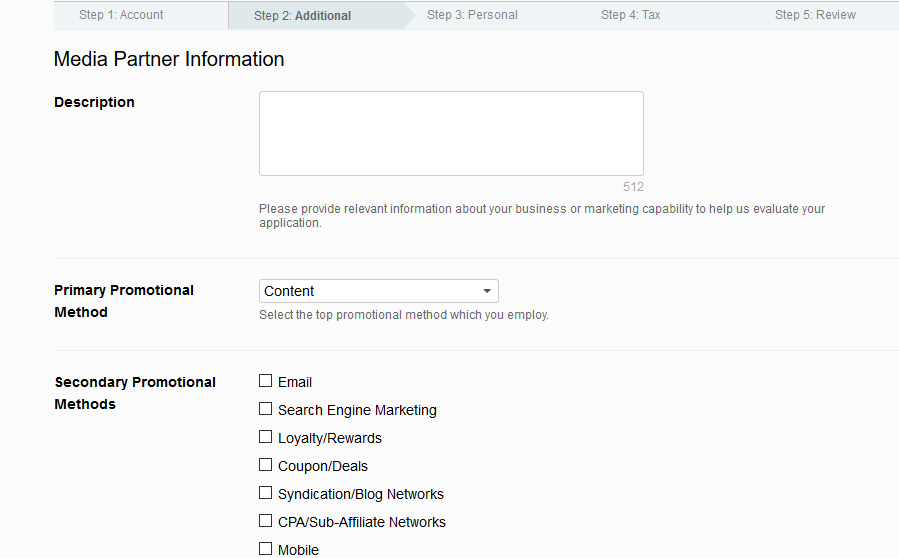Check CPA/Sub-Affiliate Networks option
The height and width of the screenshot is (558, 899).
pyautogui.click(x=265, y=521)
